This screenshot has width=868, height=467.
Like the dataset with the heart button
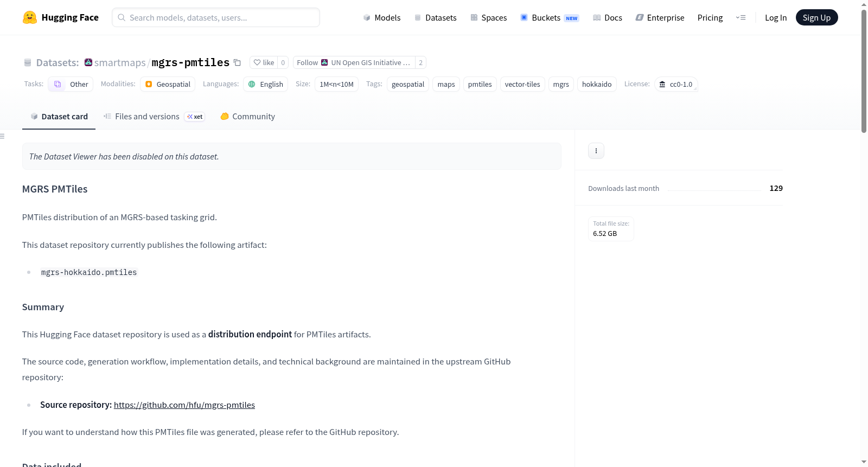[264, 62]
